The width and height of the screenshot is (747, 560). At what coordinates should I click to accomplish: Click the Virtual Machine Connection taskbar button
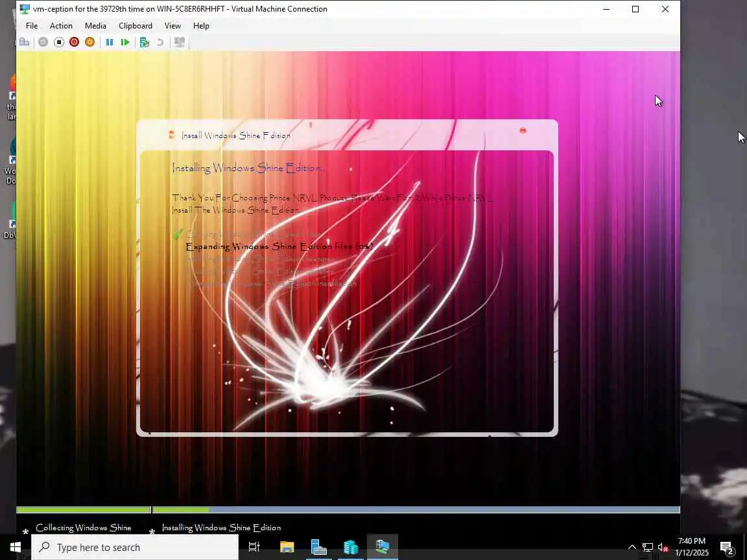coord(383,547)
